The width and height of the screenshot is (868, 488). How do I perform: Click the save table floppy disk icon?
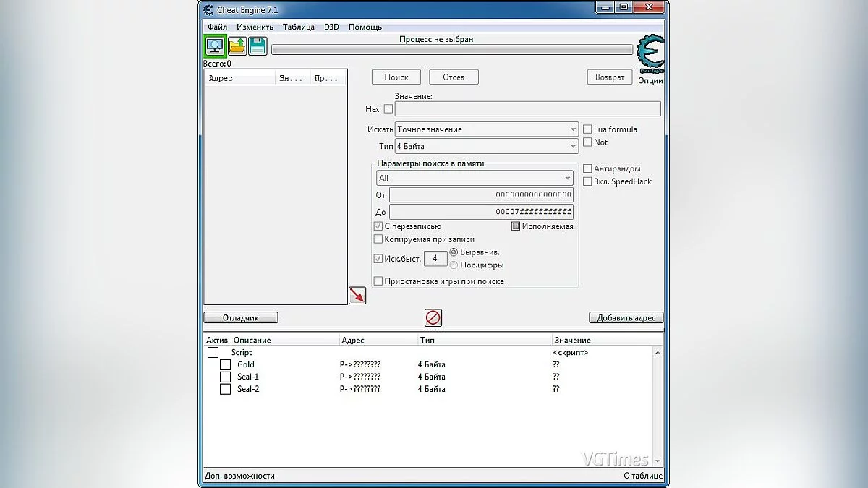pos(258,46)
